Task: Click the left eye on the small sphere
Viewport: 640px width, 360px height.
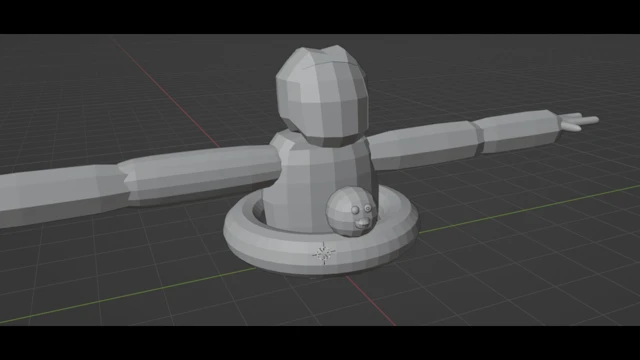Action: (x=355, y=210)
